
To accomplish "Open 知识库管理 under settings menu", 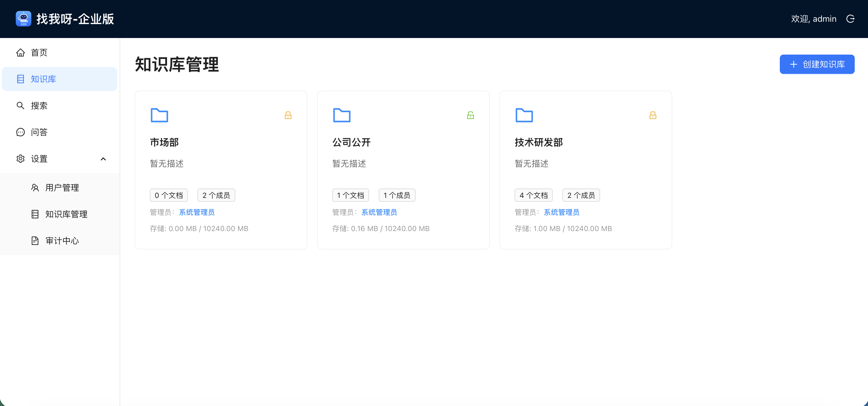I will pyautogui.click(x=66, y=214).
